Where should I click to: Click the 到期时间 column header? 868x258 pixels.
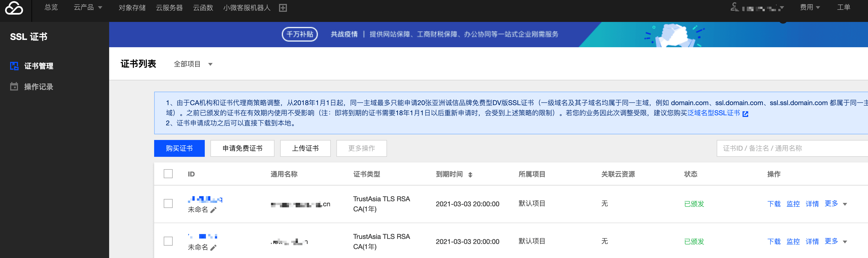tap(449, 174)
